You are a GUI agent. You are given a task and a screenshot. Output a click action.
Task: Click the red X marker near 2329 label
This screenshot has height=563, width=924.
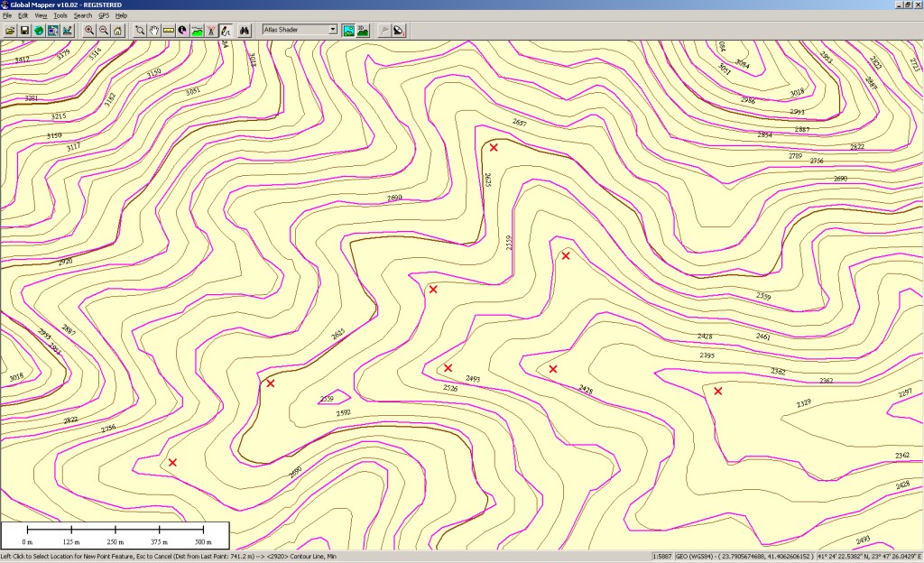pyautogui.click(x=718, y=391)
